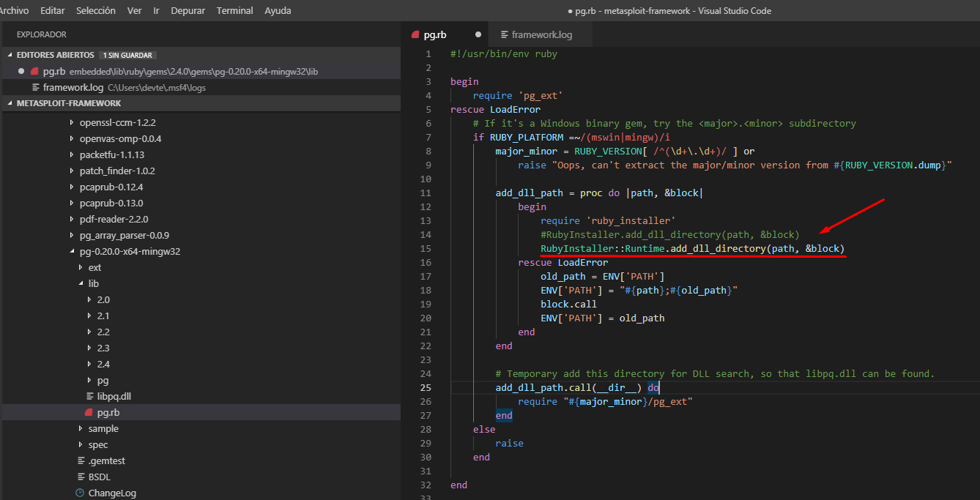Click the file icon beside BSDL

click(81, 477)
